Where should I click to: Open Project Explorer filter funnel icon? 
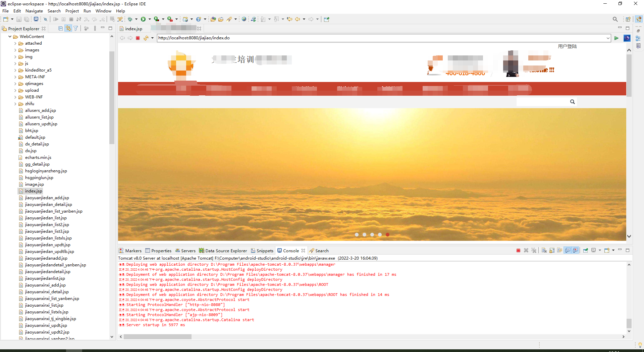click(x=76, y=29)
